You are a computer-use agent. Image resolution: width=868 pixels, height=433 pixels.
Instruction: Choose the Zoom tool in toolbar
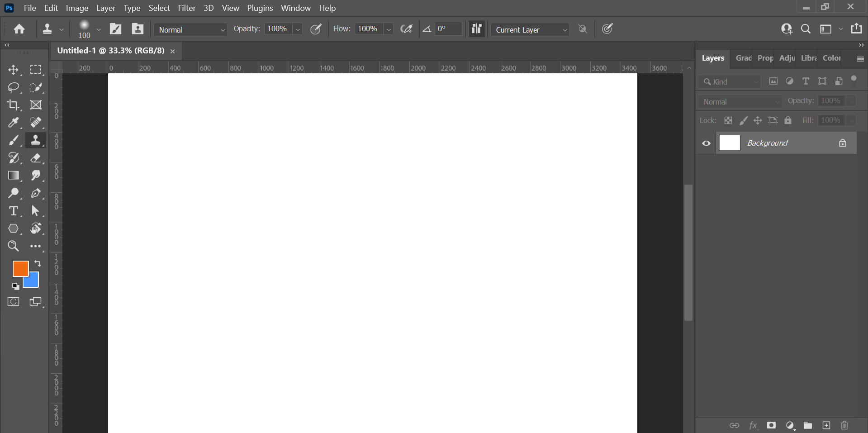coord(13,246)
